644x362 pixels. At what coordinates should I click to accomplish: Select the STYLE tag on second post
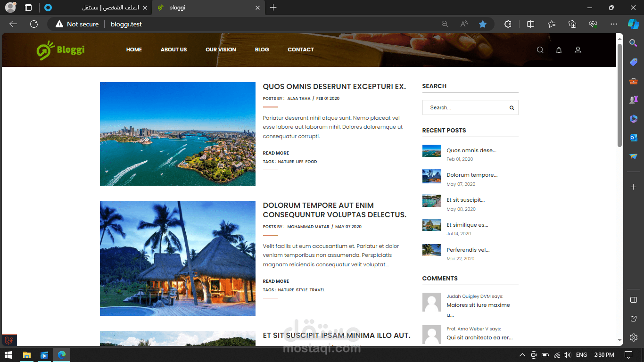(302, 290)
